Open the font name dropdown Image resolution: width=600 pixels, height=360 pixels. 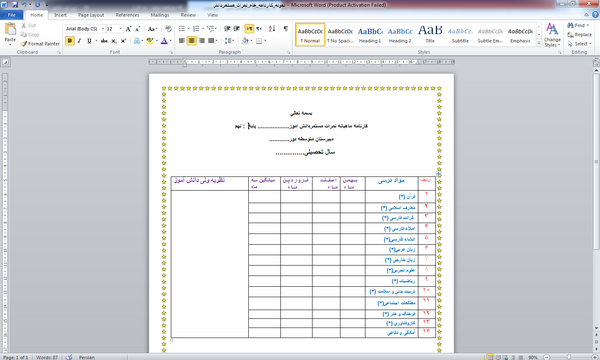(103, 29)
